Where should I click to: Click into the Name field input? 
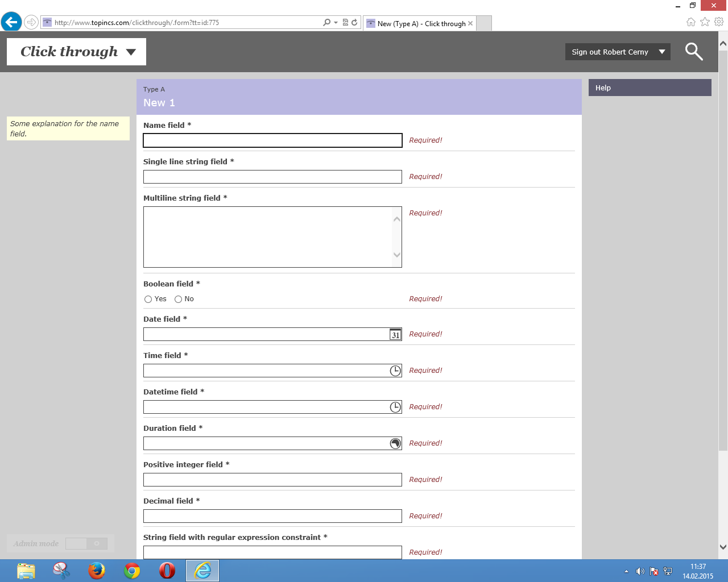pyautogui.click(x=272, y=140)
